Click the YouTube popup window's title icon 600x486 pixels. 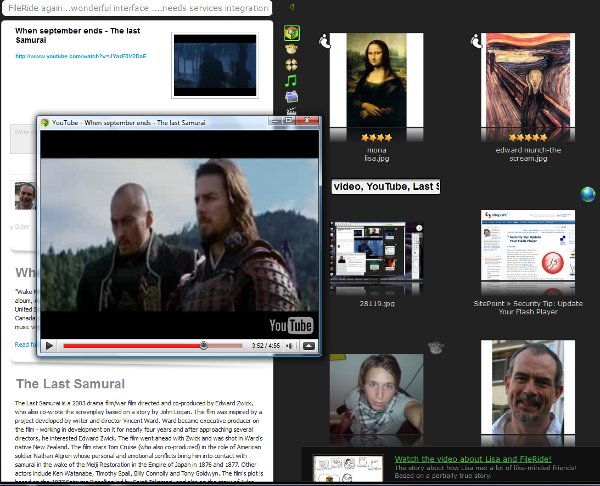[x=45, y=122]
